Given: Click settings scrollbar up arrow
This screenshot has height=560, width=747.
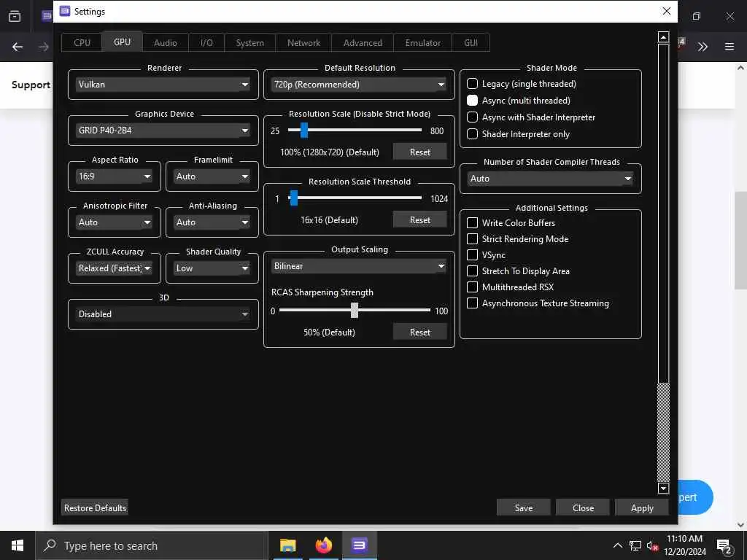Looking at the screenshot, I should 663,37.
